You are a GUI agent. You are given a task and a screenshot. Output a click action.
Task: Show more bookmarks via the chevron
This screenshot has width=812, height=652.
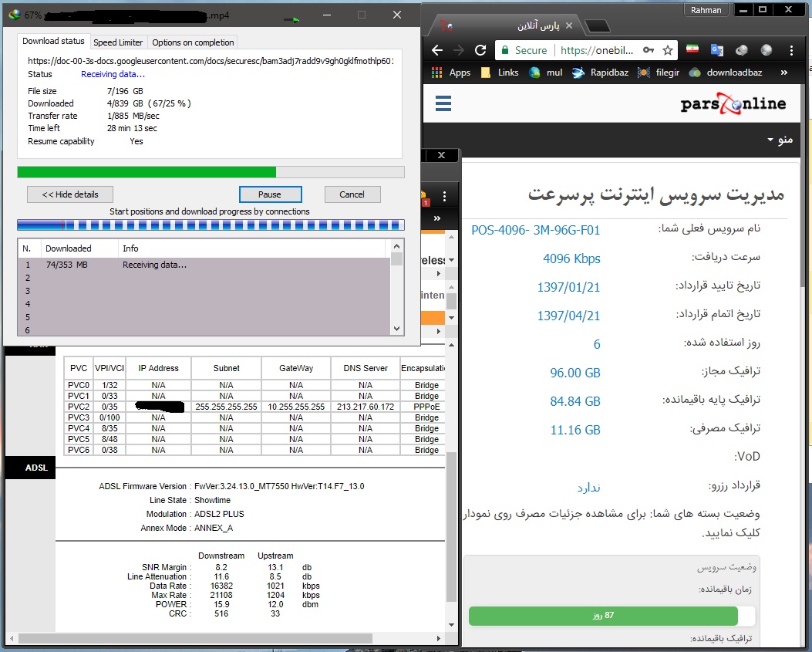tap(784, 73)
